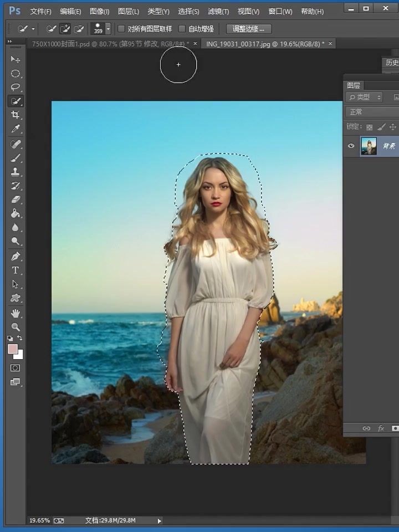This screenshot has height=532, width=399.
Task: Expand the layer filter 类型 dropdown
Action: (365, 98)
